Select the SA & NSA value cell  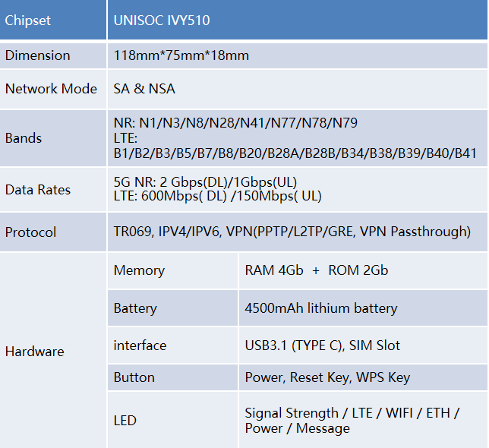298,89
